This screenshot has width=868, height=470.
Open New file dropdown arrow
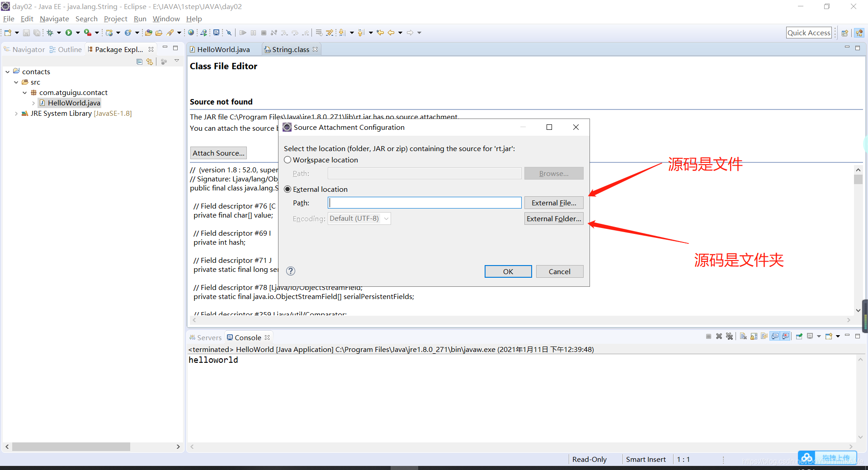(17, 33)
